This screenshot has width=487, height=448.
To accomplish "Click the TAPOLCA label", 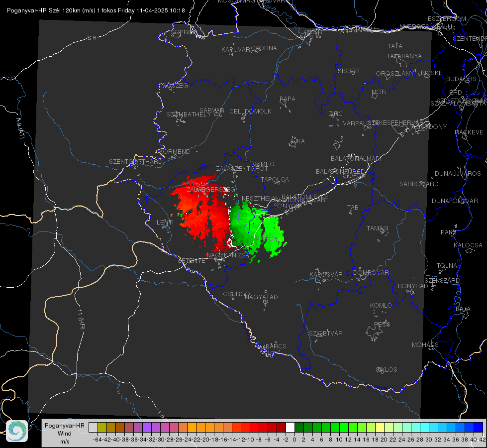I will (x=275, y=179).
